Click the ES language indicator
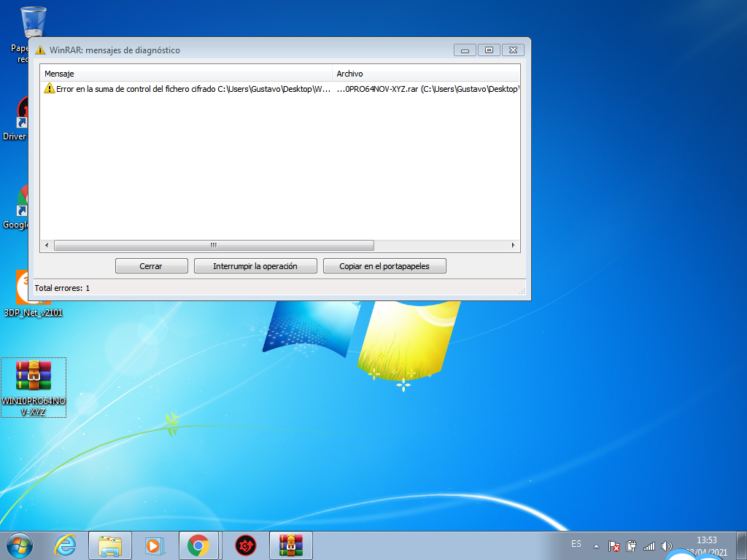The image size is (747, 560). click(x=576, y=544)
